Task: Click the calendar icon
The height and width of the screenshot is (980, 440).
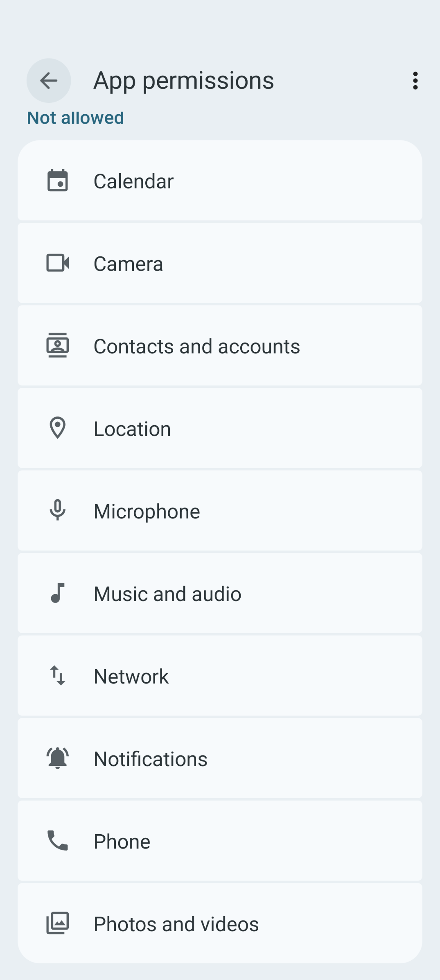Action: point(58,181)
